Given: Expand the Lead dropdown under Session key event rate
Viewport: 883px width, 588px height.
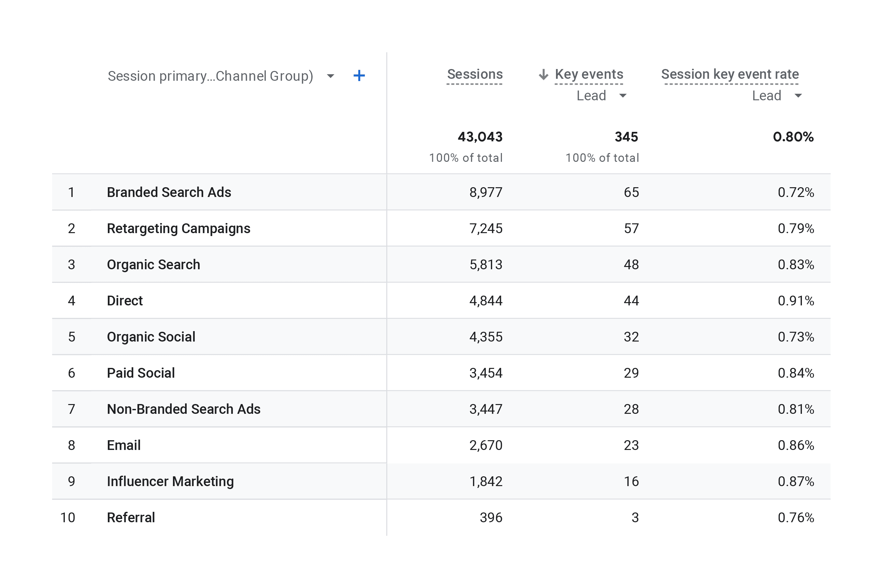Looking at the screenshot, I should [798, 96].
